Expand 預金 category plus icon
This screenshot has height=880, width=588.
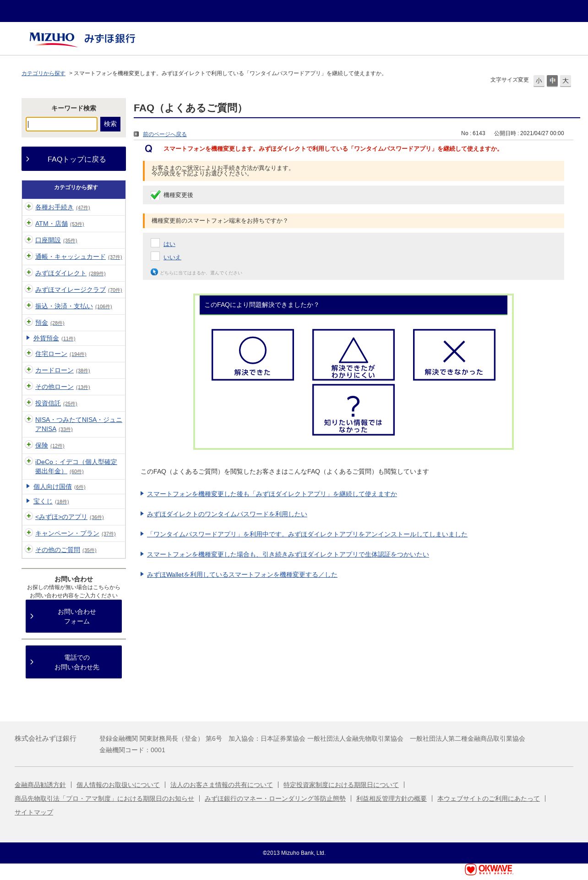(29, 322)
